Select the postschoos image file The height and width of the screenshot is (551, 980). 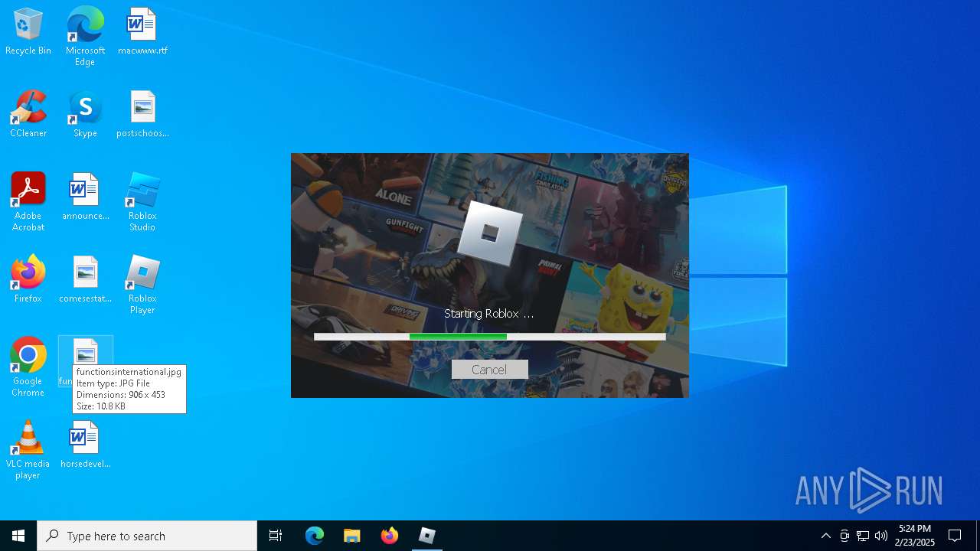coord(142,115)
